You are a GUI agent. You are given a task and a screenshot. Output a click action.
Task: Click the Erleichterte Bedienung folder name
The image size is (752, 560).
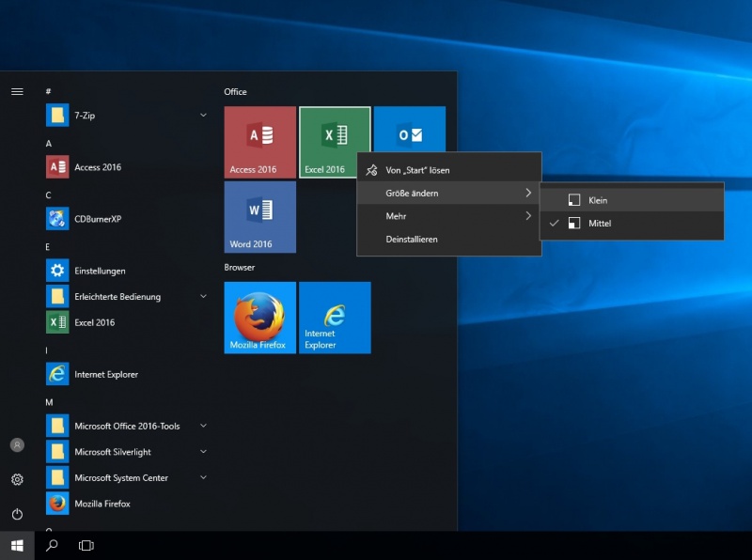tap(117, 297)
